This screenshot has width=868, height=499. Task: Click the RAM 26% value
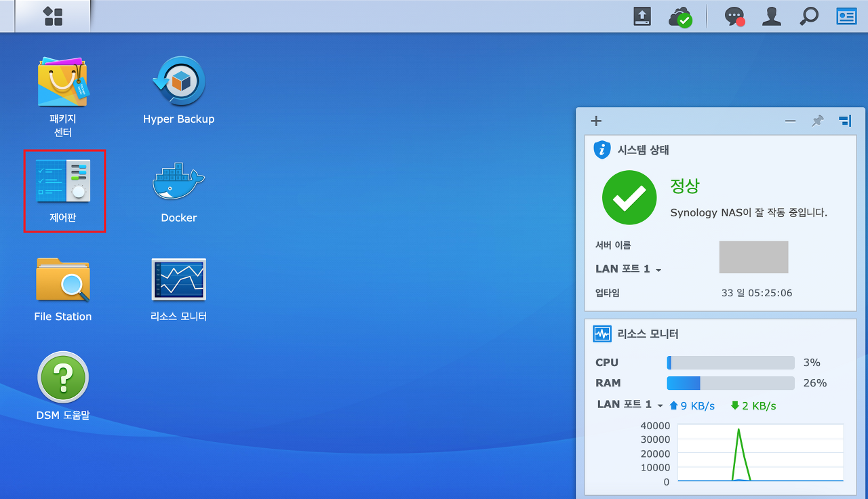pyautogui.click(x=815, y=383)
